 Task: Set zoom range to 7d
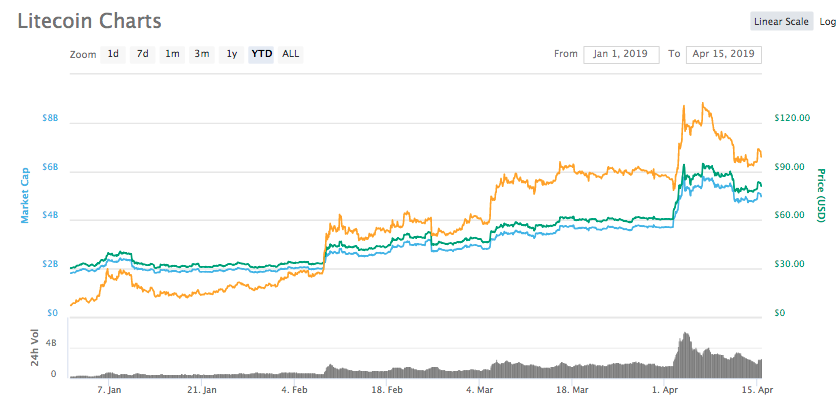pyautogui.click(x=142, y=54)
